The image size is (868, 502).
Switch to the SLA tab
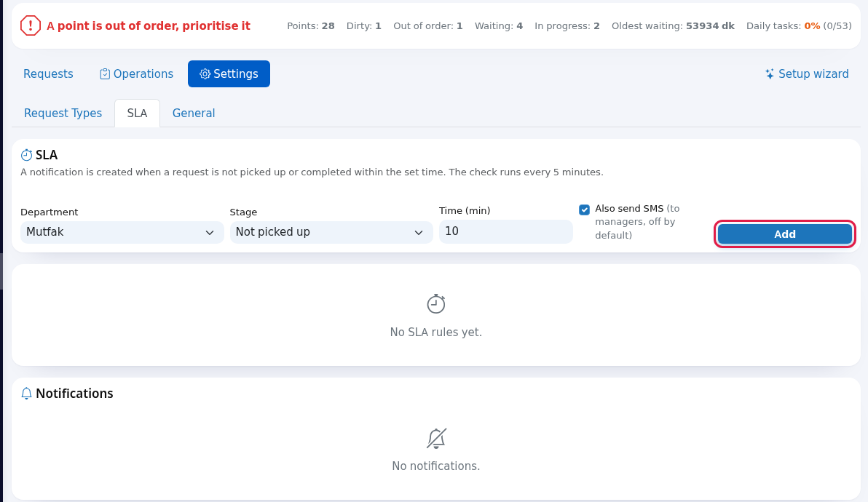coord(138,113)
